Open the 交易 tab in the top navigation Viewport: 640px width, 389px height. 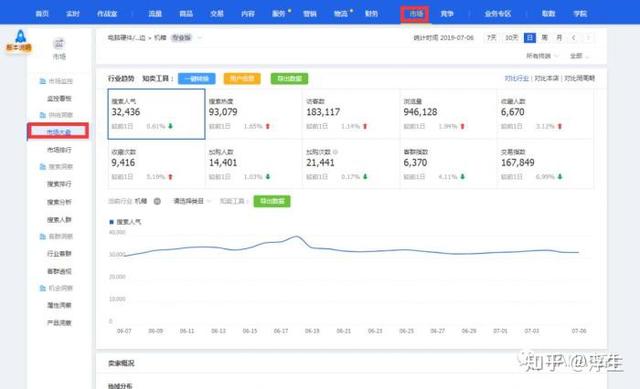(x=217, y=13)
